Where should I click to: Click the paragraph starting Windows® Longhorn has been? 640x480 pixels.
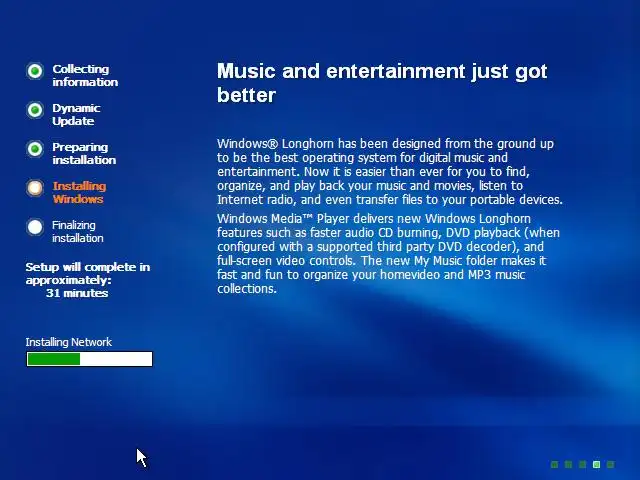390,171
